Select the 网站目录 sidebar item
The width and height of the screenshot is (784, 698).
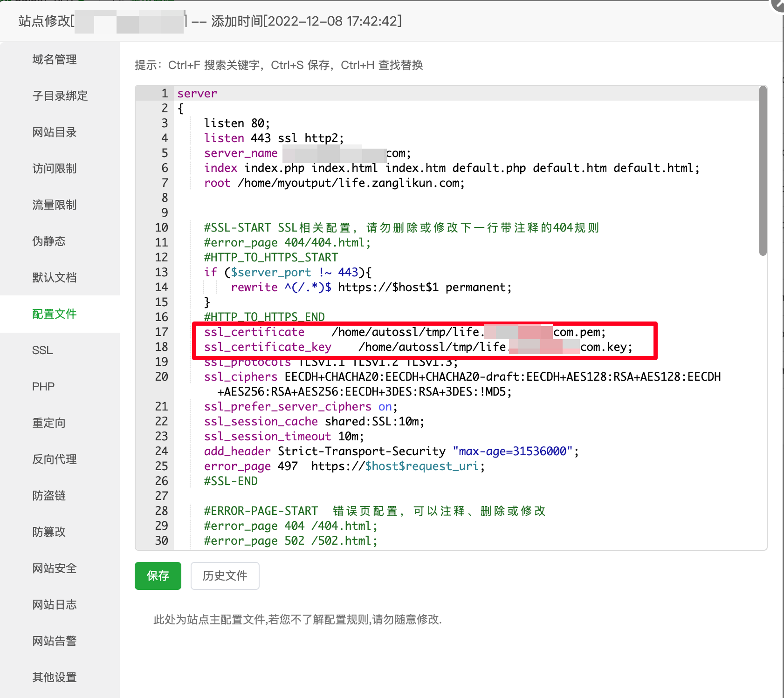(55, 132)
